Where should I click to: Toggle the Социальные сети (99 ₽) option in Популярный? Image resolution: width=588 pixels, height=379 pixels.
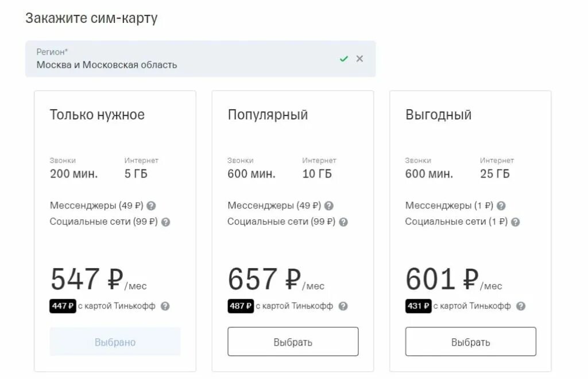281,222
